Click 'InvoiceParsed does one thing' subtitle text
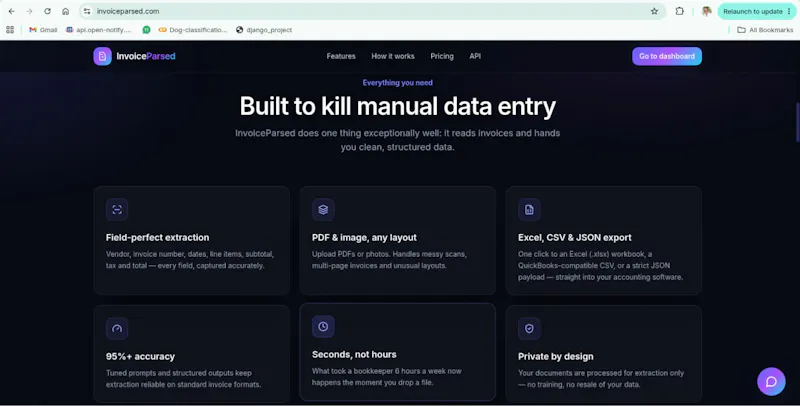The height and width of the screenshot is (406, 800). pyautogui.click(x=397, y=140)
